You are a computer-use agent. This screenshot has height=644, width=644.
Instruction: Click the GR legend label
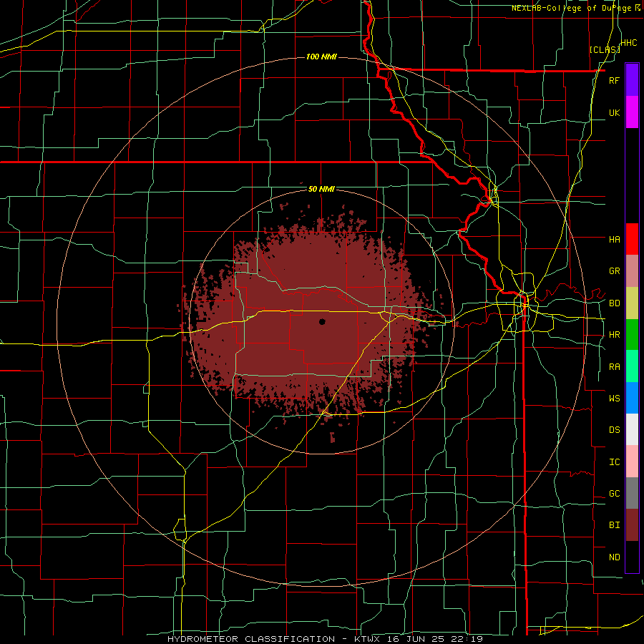(614, 271)
